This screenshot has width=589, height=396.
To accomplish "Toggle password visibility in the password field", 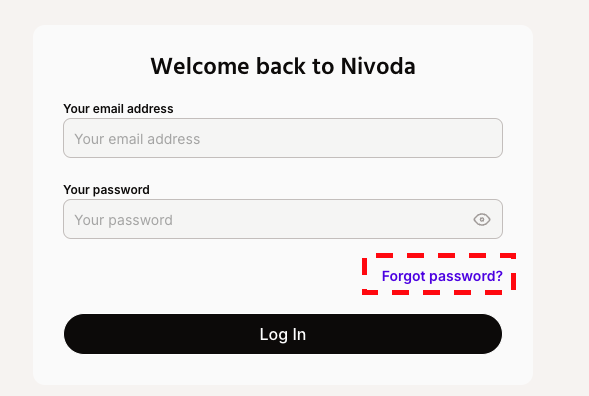I will (482, 219).
